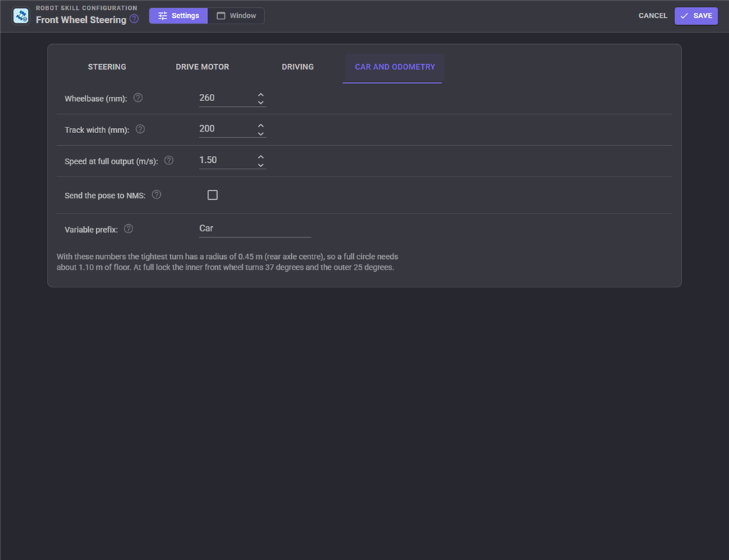Click the Wheelbase help question mark icon
The width and height of the screenshot is (729, 560).
tap(138, 98)
